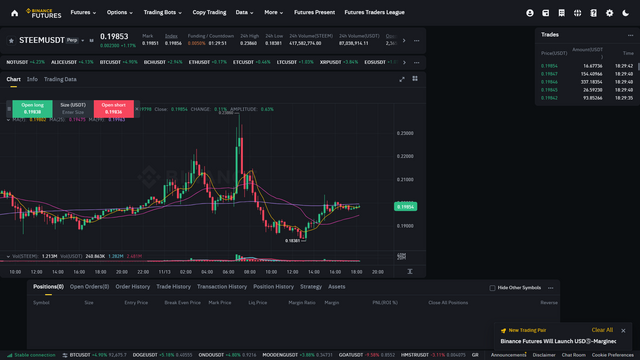The image size is (640, 360).
Task: Collapse the MA indicator legend chevron
Action: pos(8,120)
